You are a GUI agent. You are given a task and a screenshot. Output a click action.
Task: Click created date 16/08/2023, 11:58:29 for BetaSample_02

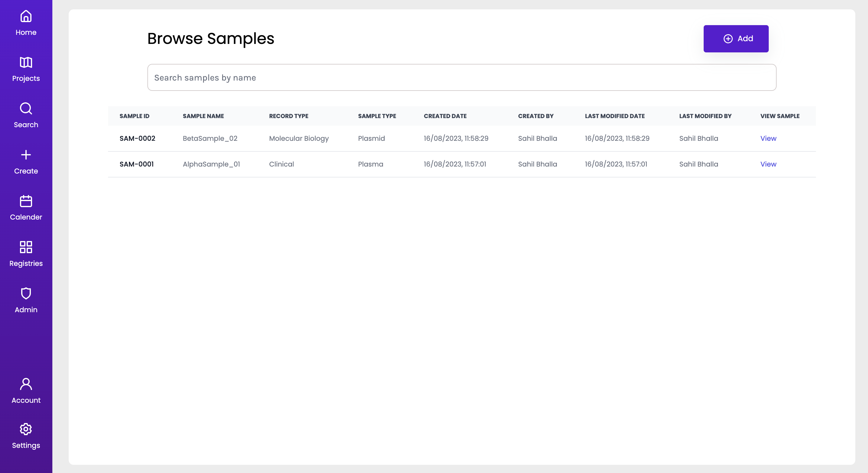tap(456, 139)
